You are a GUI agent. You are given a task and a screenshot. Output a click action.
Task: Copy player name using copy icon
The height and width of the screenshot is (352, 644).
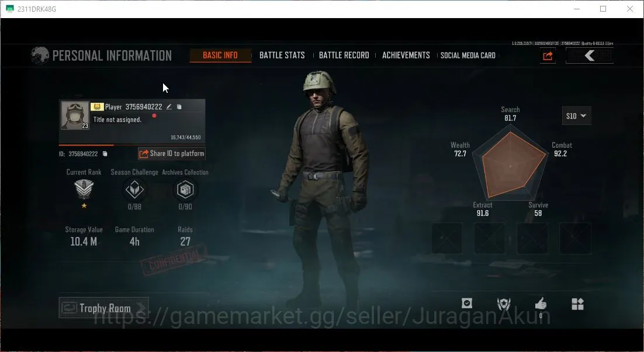pyautogui.click(x=179, y=107)
